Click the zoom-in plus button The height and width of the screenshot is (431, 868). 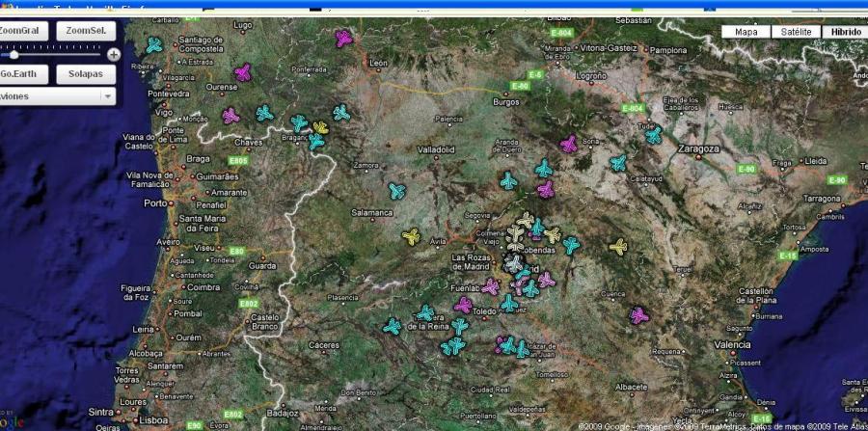tap(114, 55)
